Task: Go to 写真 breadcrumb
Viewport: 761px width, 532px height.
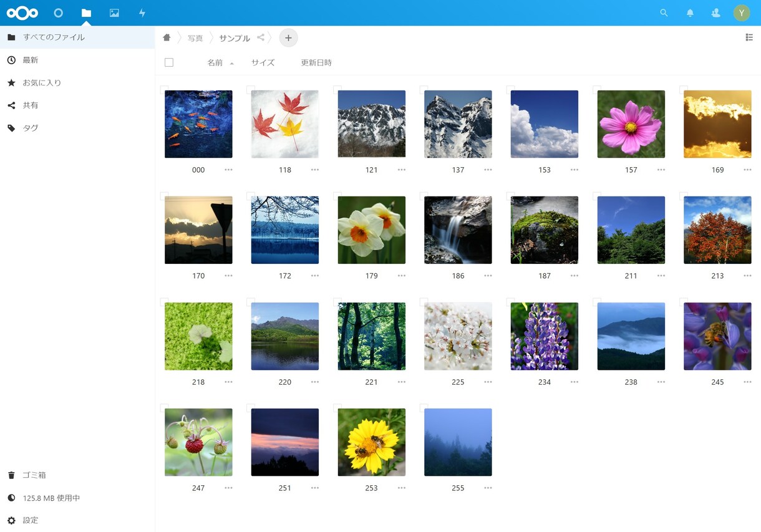Action: [x=195, y=38]
